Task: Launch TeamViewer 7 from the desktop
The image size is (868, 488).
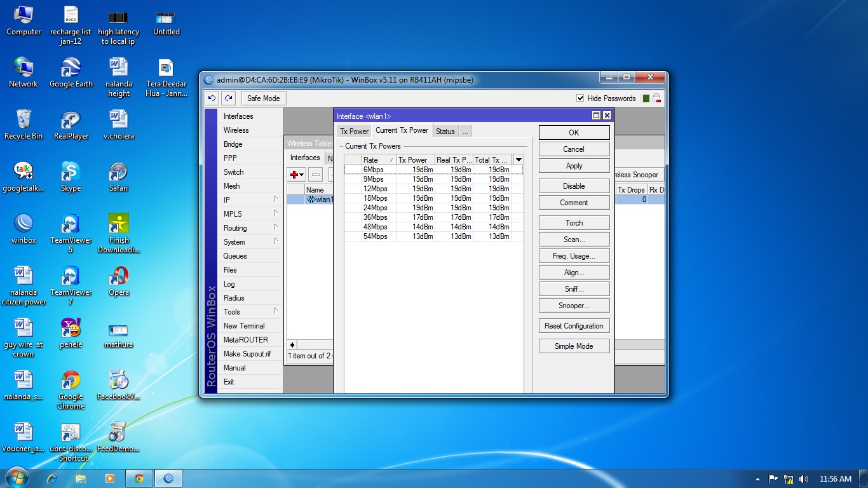Action: [x=71, y=285]
